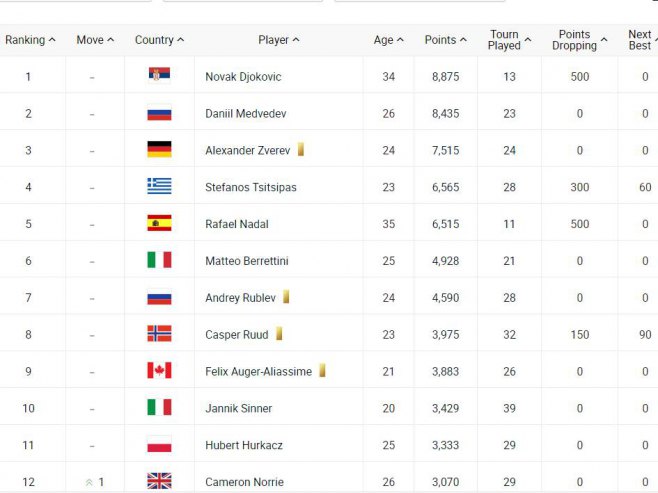This screenshot has width=658, height=493.
Task: Sort by Points column header
Action: (445, 40)
